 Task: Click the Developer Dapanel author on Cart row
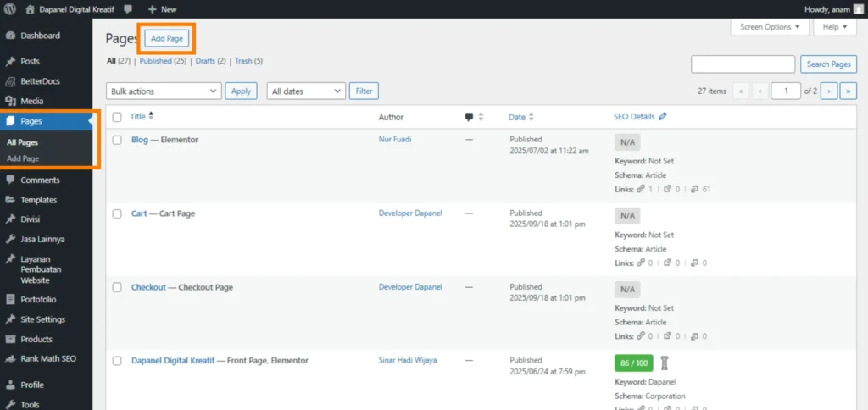coord(410,213)
